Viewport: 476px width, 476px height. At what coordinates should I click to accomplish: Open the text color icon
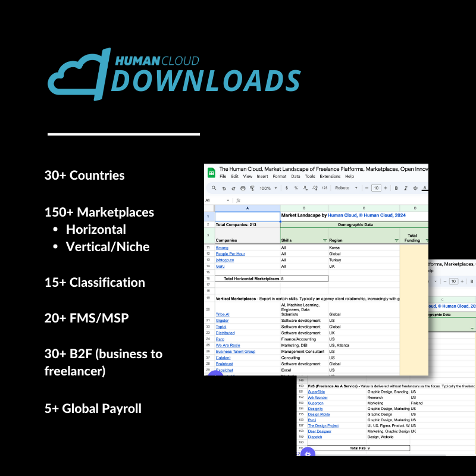pyautogui.click(x=425, y=188)
